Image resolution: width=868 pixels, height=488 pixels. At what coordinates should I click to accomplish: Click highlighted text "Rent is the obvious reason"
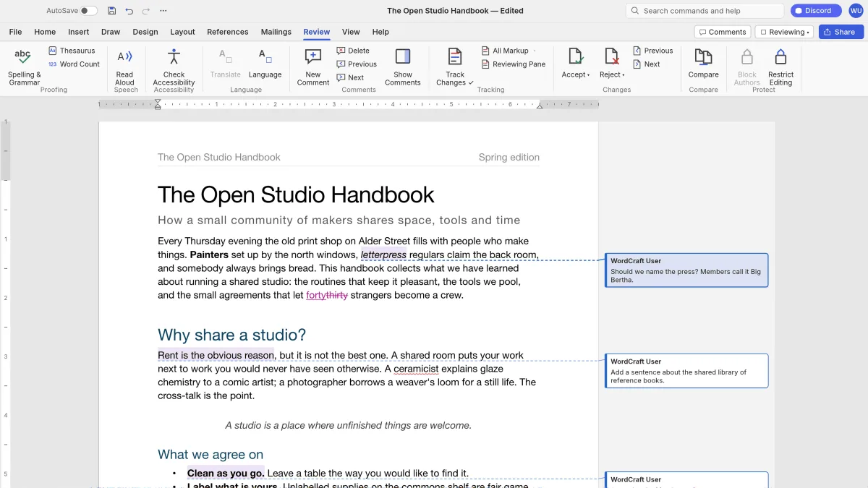point(216,355)
